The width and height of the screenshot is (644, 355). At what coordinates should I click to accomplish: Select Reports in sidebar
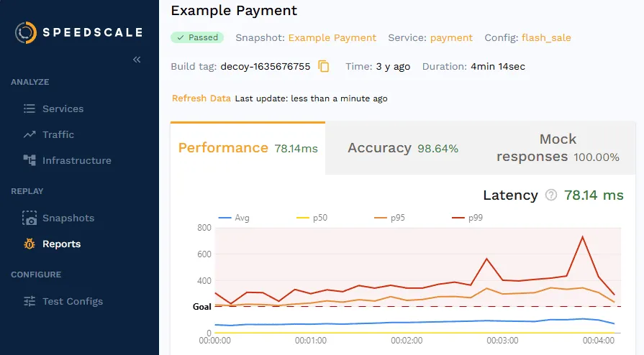(x=62, y=244)
